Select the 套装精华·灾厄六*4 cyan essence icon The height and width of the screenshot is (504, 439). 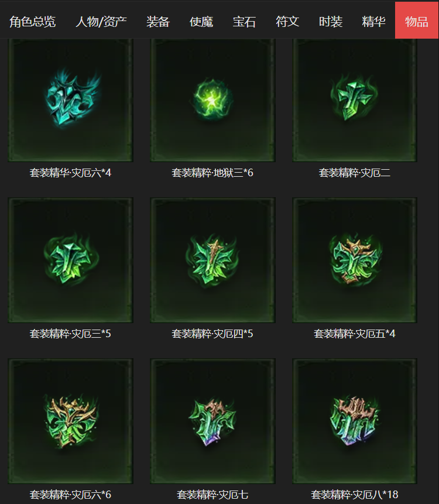click(70, 100)
